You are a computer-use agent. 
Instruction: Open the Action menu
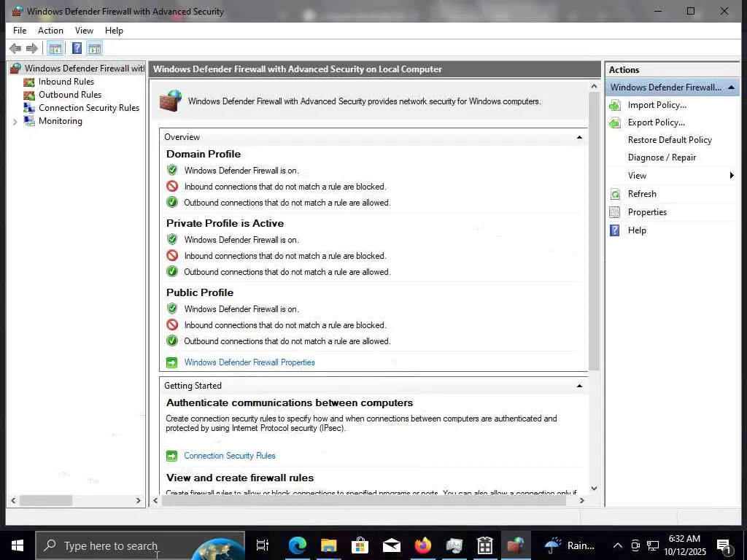click(x=50, y=31)
